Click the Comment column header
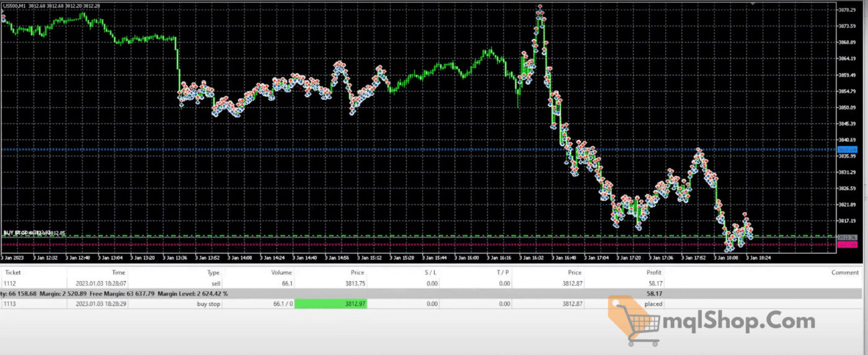This screenshot has width=868, height=355. coord(845,272)
